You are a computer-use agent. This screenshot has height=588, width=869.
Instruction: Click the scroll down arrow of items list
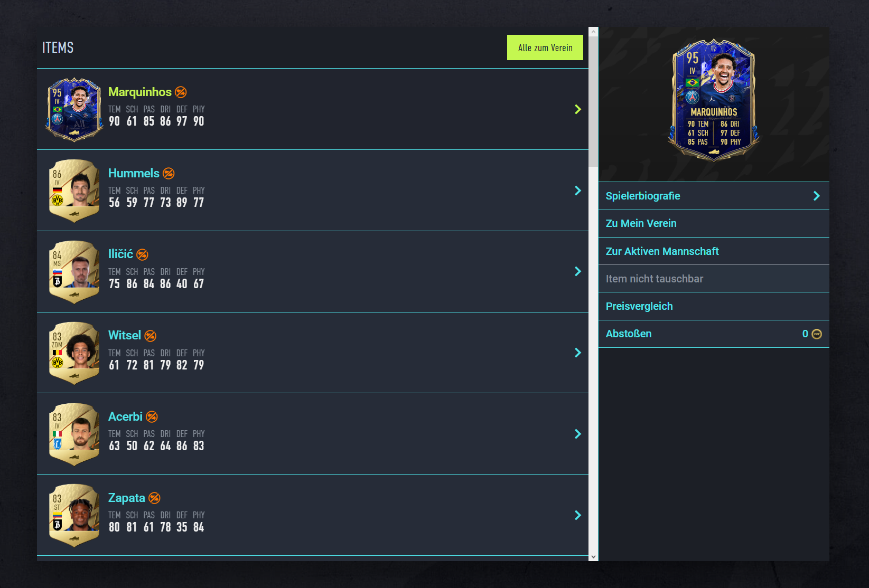click(x=593, y=556)
